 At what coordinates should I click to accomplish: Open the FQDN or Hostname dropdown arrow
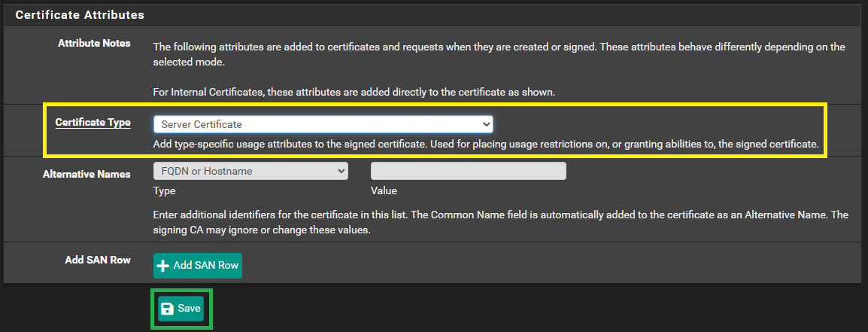(341, 171)
